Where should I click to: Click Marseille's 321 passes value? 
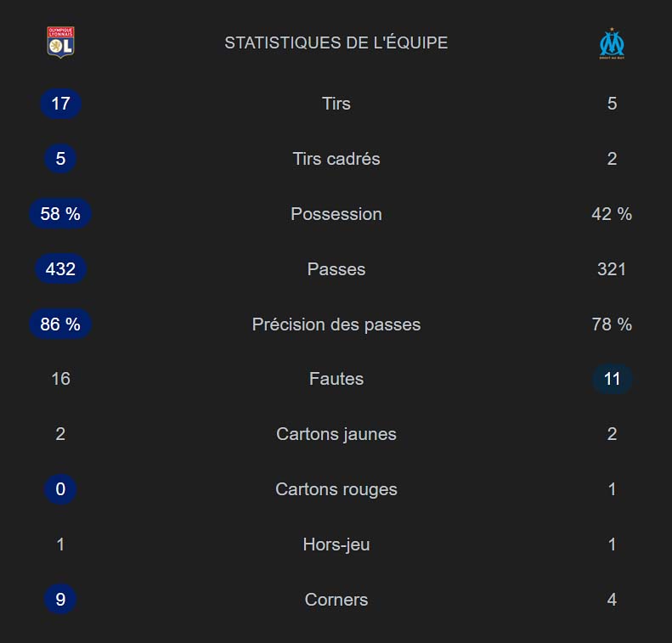click(612, 269)
